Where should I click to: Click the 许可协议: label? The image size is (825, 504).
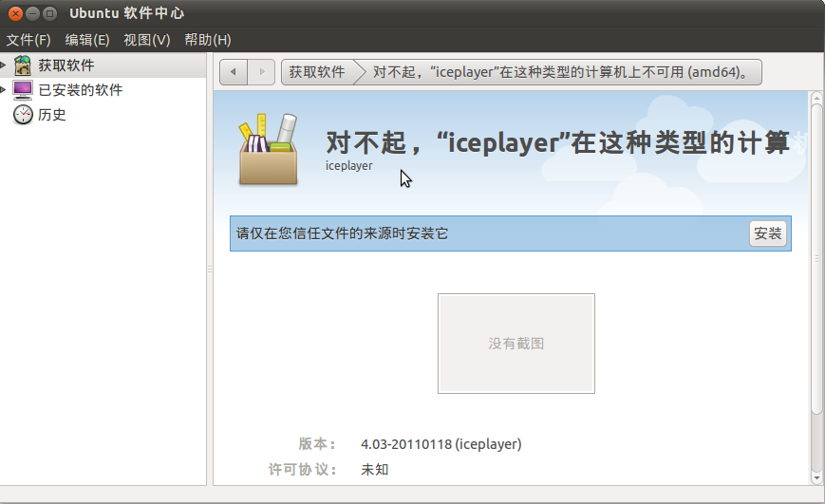pos(303,469)
